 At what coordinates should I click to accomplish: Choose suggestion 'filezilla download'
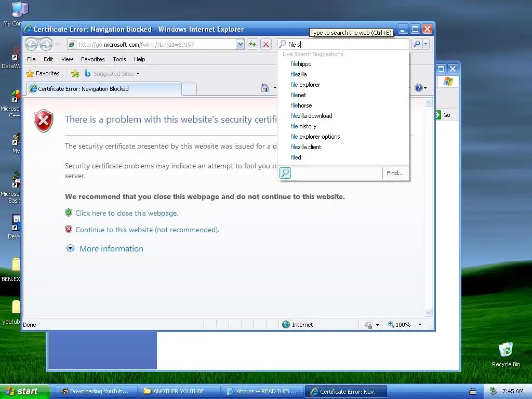point(343,116)
